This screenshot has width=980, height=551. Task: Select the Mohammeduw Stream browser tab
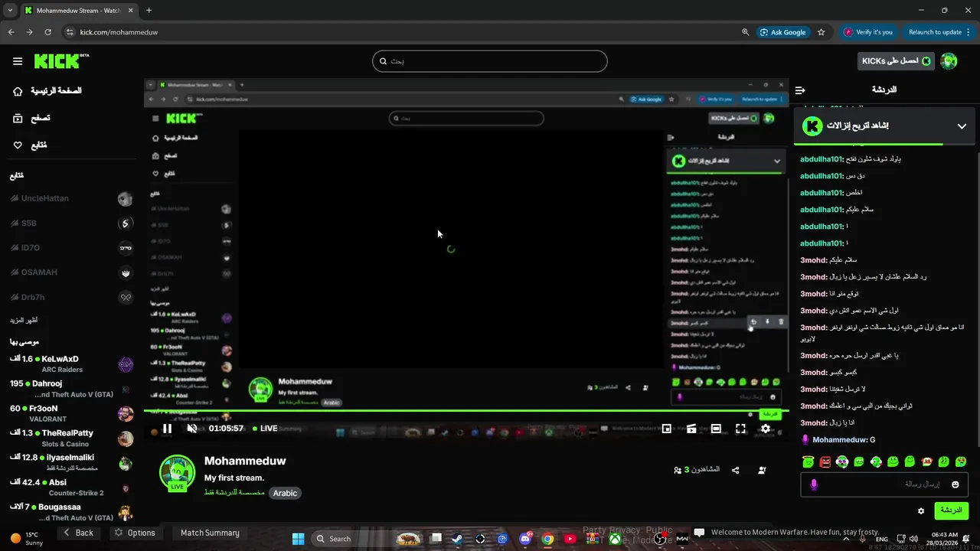[79, 11]
